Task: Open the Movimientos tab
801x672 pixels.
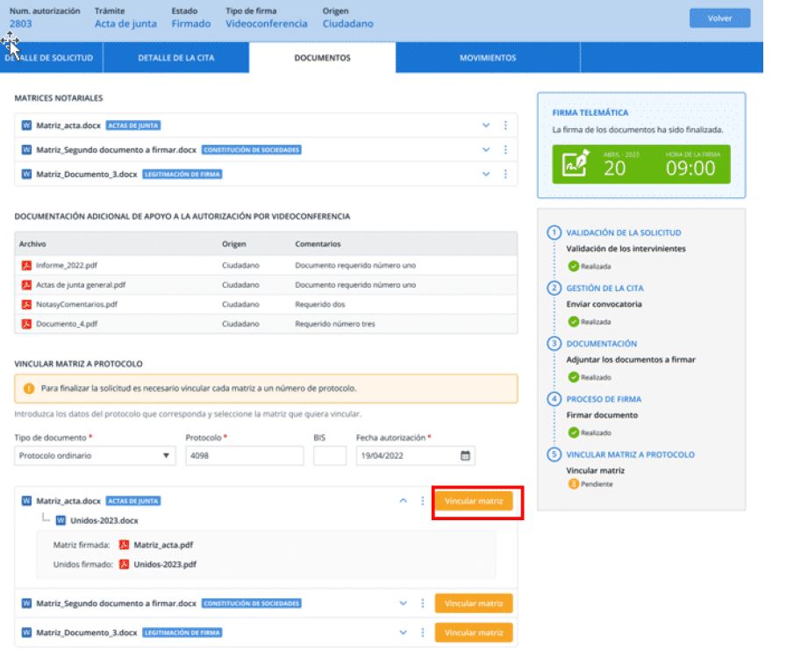Action: [x=487, y=58]
